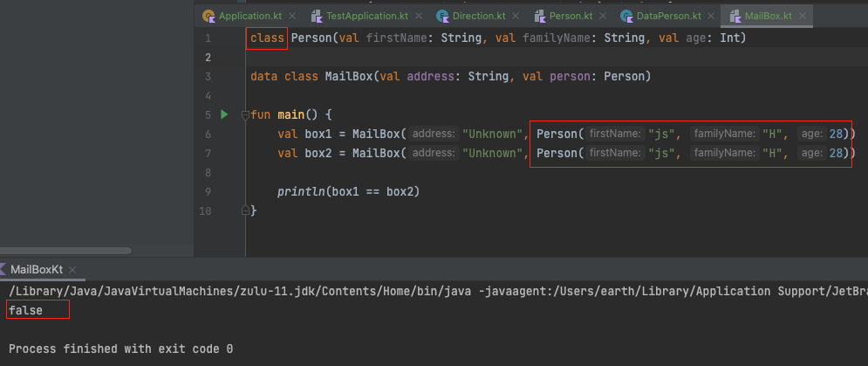
Task: Click the Application.kt file icon
Action: [208, 16]
